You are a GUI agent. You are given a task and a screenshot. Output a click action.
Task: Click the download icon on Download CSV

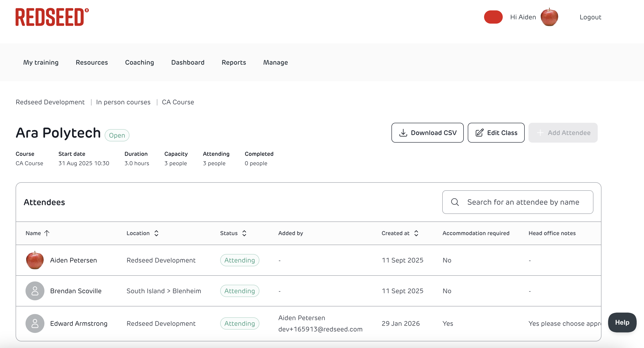pos(403,133)
